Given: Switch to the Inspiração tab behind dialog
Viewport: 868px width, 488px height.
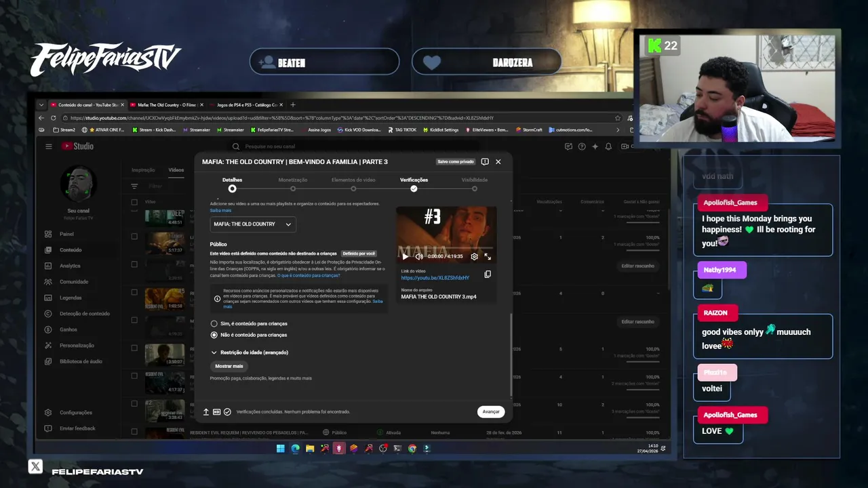Looking at the screenshot, I should pos(143,170).
